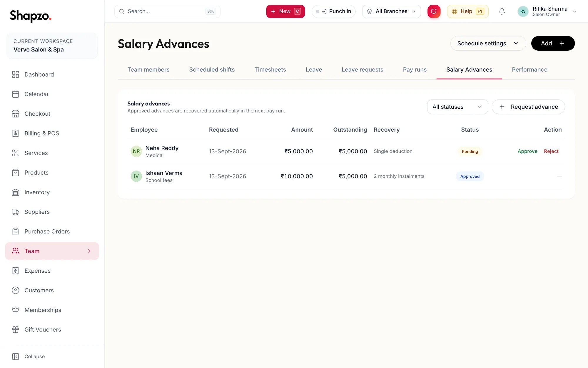Open Help with F1 badge

[x=468, y=11]
